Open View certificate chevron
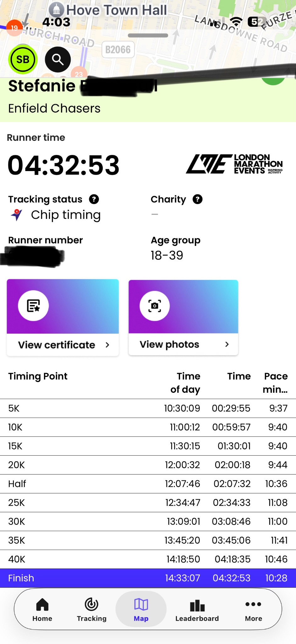 click(107, 345)
